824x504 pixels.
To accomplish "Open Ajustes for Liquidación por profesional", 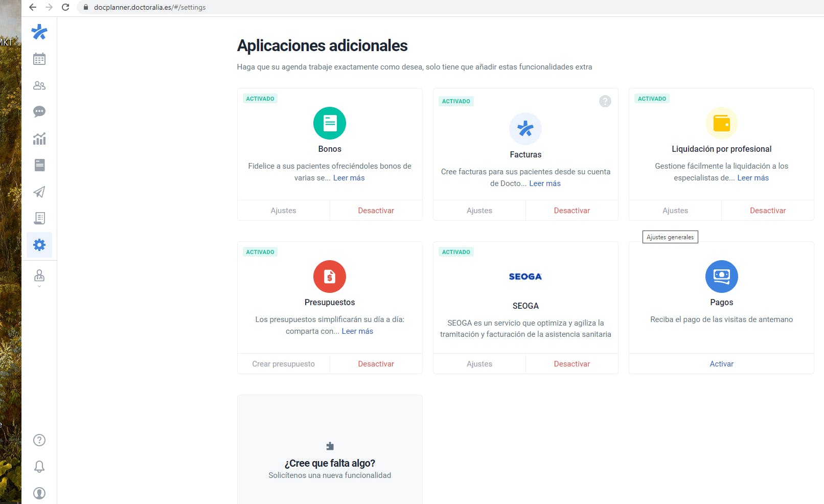I will click(675, 210).
